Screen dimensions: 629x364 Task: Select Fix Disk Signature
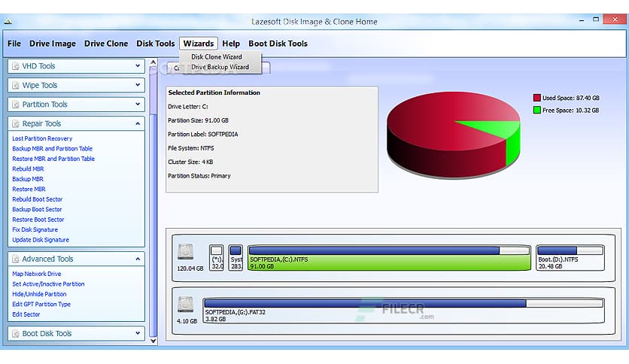pyautogui.click(x=35, y=229)
